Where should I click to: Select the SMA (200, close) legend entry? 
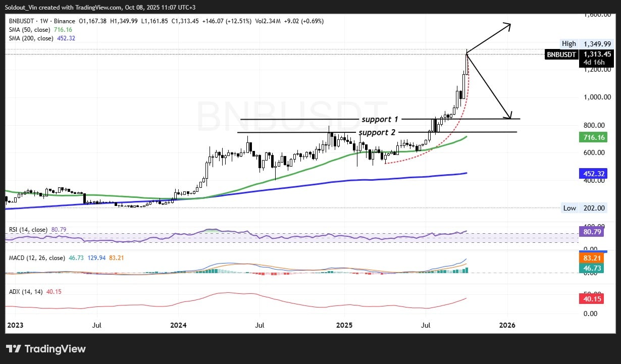click(x=33, y=38)
